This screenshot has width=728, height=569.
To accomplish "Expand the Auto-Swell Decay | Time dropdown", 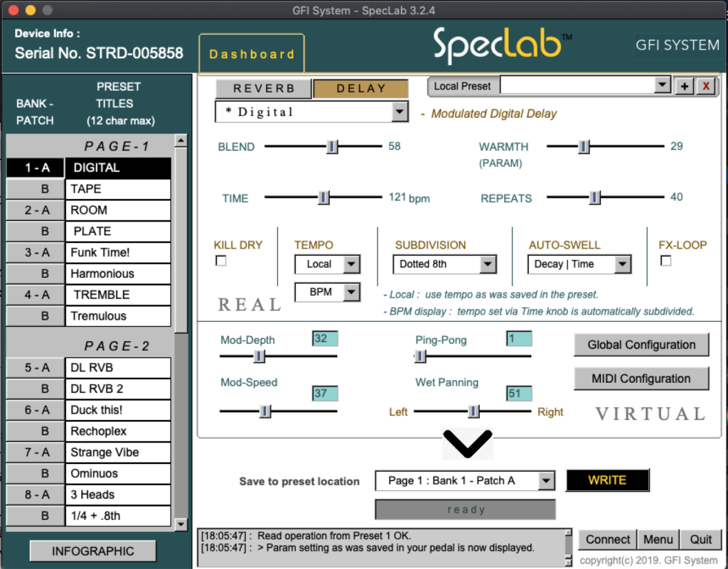I will point(579,264).
